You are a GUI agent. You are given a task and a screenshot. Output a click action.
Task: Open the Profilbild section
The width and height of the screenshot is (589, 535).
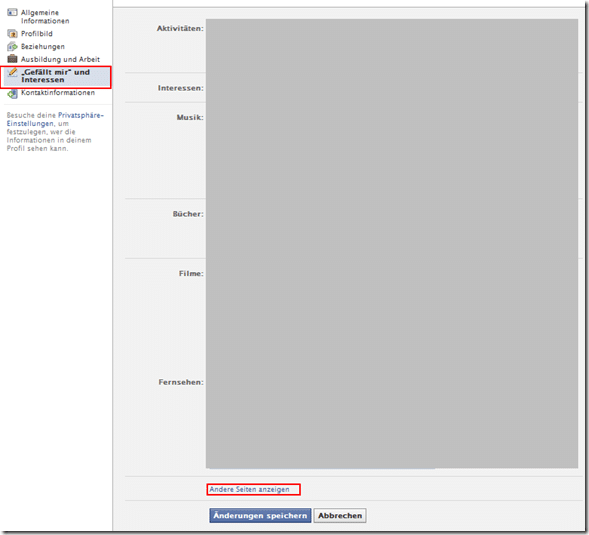point(37,34)
